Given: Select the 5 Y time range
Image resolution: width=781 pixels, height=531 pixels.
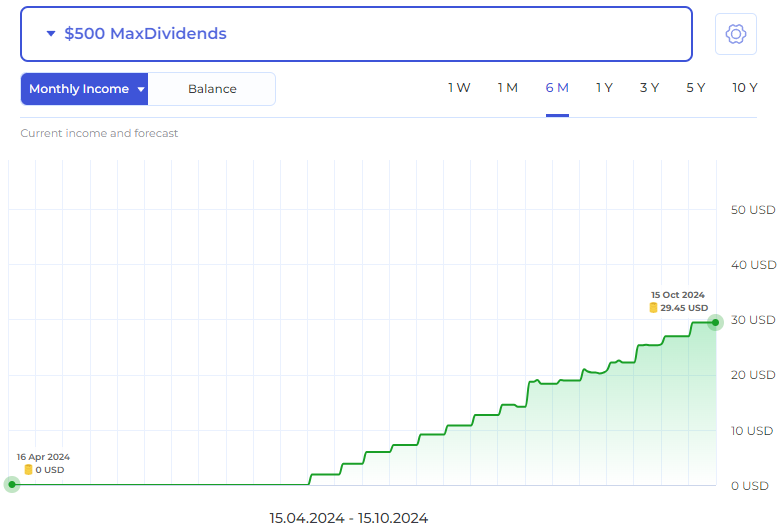Looking at the screenshot, I should [x=696, y=88].
